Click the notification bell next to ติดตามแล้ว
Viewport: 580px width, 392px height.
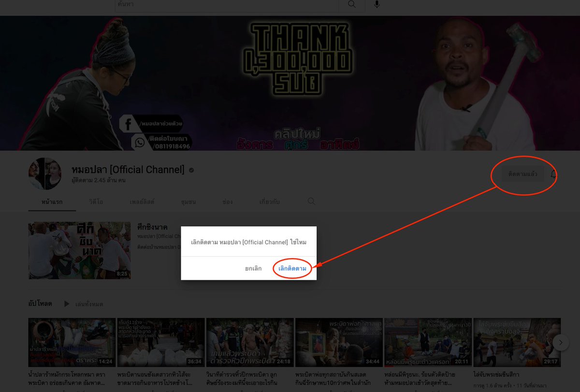554,174
